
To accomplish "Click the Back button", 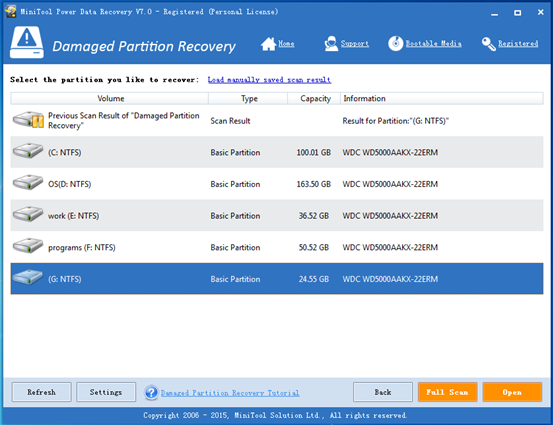I will [383, 392].
